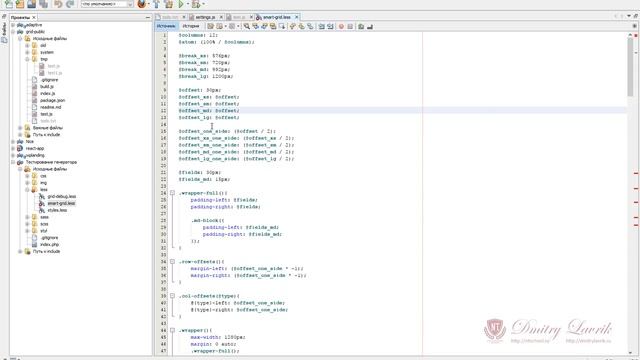
Task: Expand the react-app project node
Action: (x=13, y=149)
